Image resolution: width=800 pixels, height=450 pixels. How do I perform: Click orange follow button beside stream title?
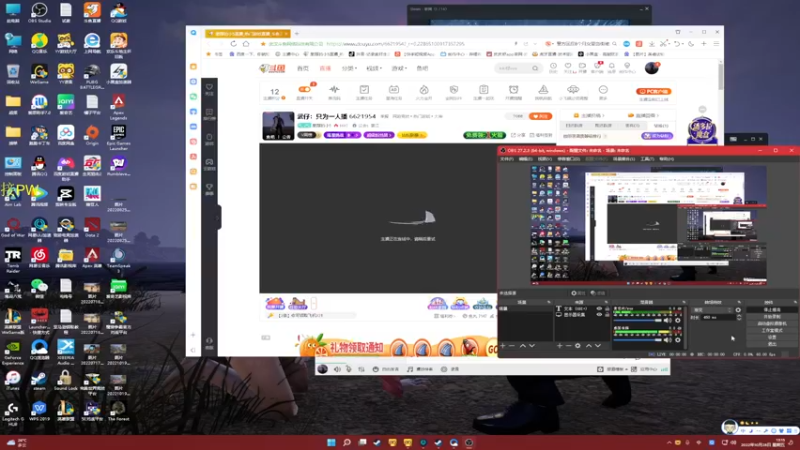click(x=540, y=116)
